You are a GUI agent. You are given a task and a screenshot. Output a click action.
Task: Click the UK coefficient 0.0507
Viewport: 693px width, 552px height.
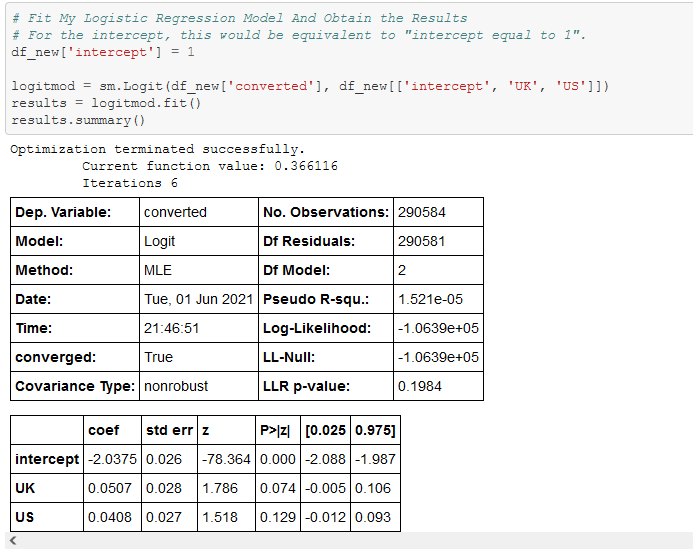tap(112, 488)
